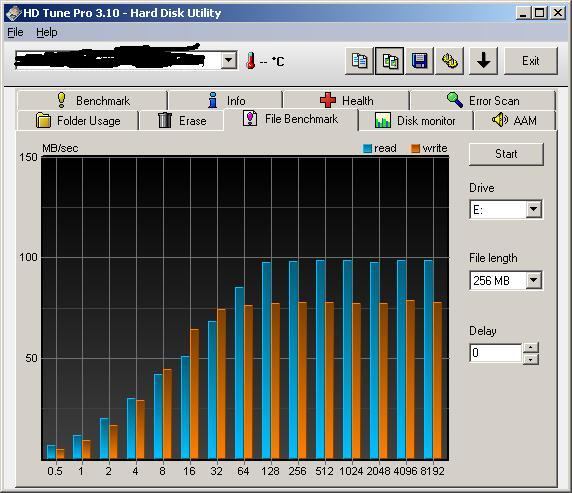Expand the Drive letter dropdown
This screenshot has width=572, height=493.
(534, 209)
